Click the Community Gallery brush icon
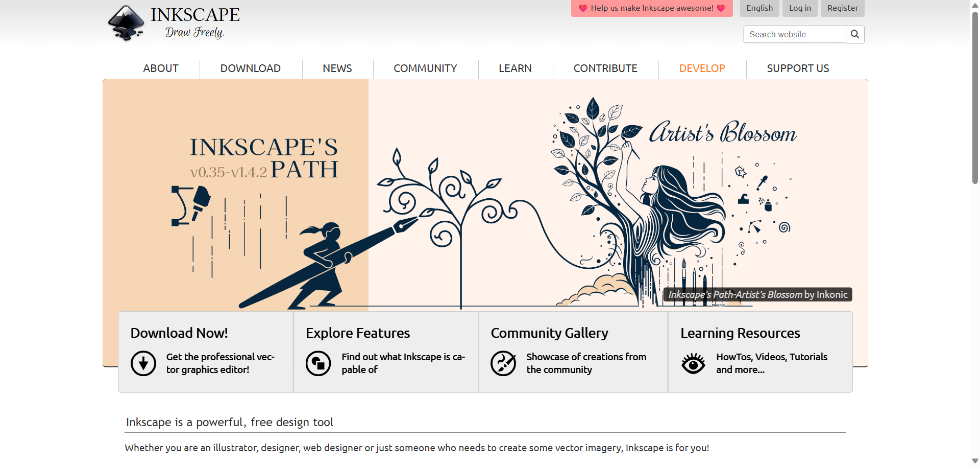The height and width of the screenshot is (466, 980). tap(503, 363)
